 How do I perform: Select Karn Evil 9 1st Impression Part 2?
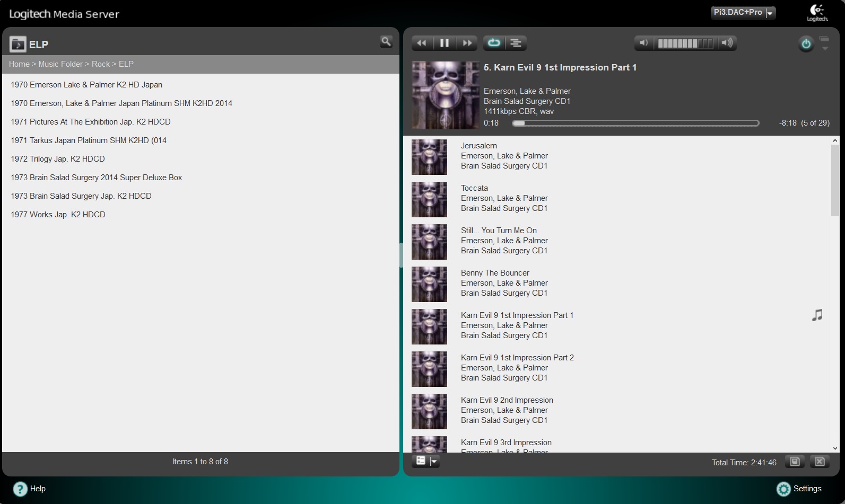[517, 358]
